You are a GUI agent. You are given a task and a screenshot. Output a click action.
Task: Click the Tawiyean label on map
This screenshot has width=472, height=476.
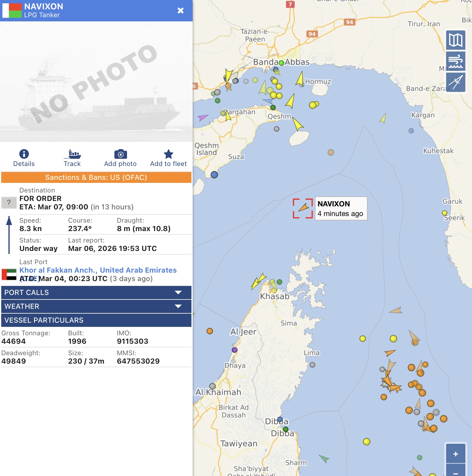pyautogui.click(x=239, y=443)
